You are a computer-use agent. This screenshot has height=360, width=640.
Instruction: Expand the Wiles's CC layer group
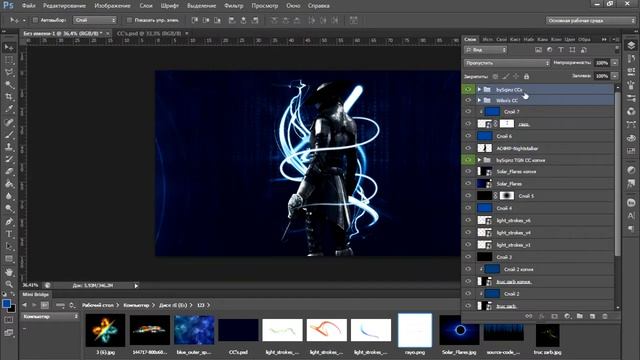(x=480, y=100)
